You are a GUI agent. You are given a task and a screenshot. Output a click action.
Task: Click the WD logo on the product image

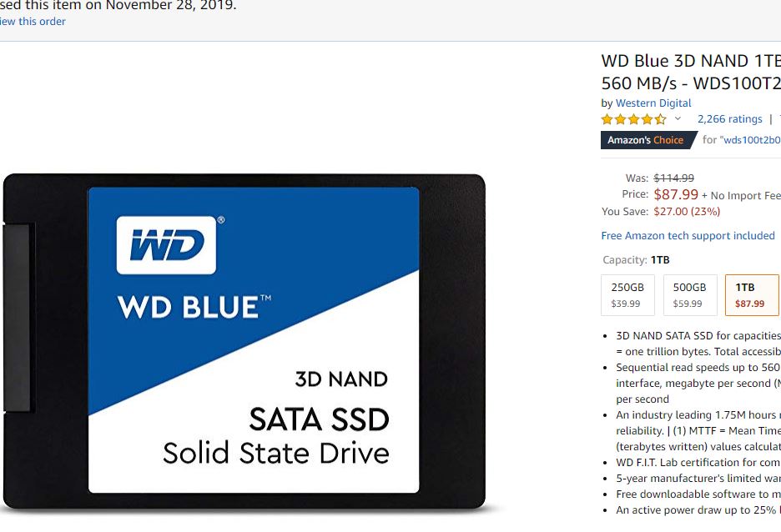coord(166,245)
